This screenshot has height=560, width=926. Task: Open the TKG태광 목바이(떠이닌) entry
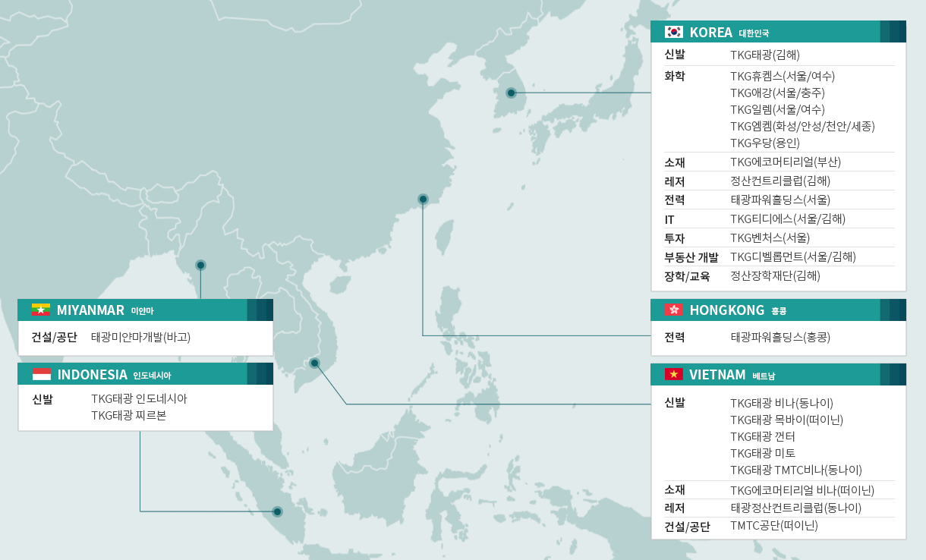pyautogui.click(x=786, y=420)
